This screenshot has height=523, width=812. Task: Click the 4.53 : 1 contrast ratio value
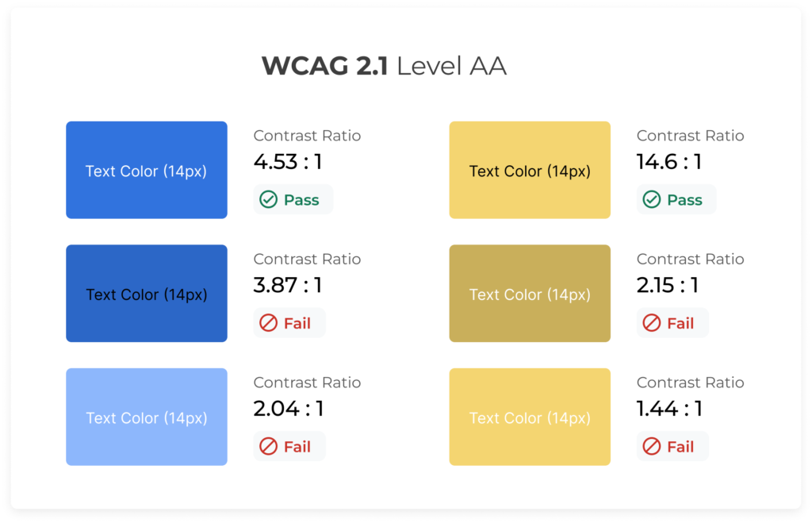click(288, 162)
